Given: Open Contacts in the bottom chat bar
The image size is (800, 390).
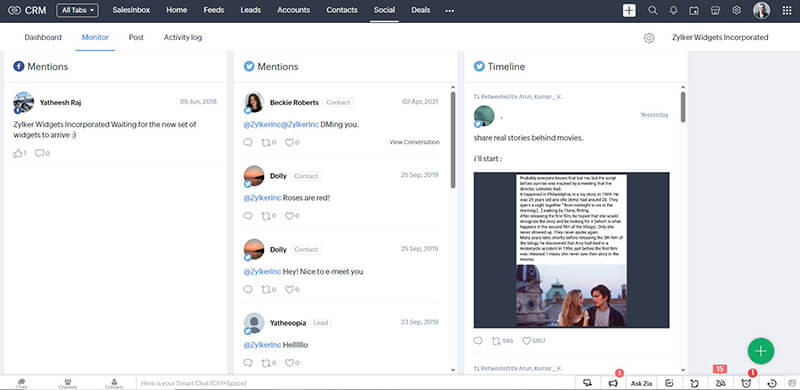Looking at the screenshot, I should (114, 383).
